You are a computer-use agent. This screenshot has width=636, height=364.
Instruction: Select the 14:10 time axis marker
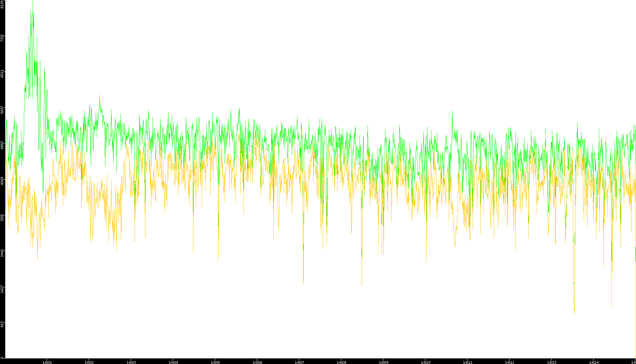coord(425,362)
